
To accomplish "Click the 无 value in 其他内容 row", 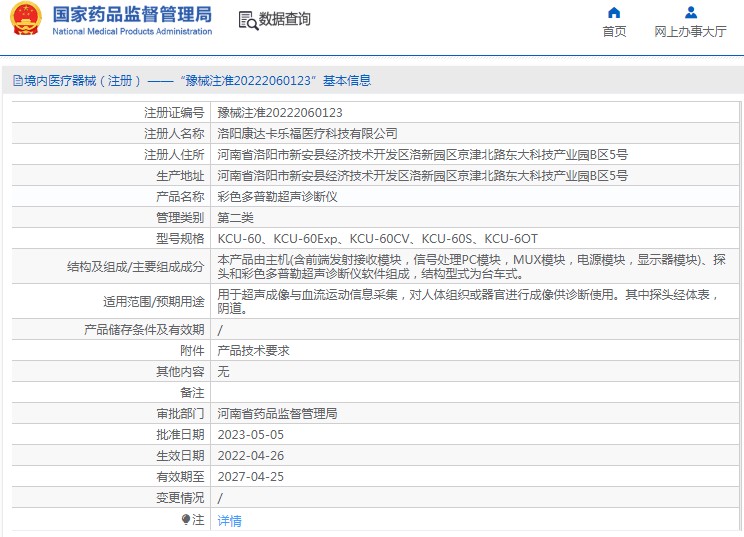I will pos(223,371).
